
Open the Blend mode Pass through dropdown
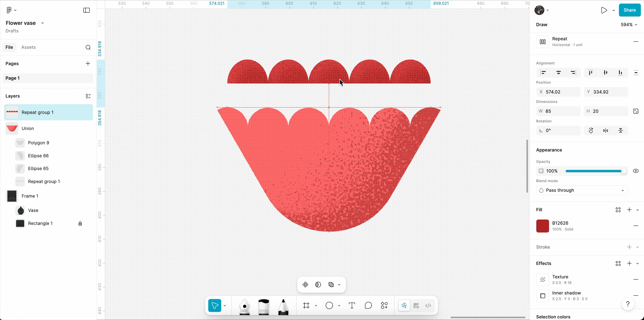click(x=582, y=190)
